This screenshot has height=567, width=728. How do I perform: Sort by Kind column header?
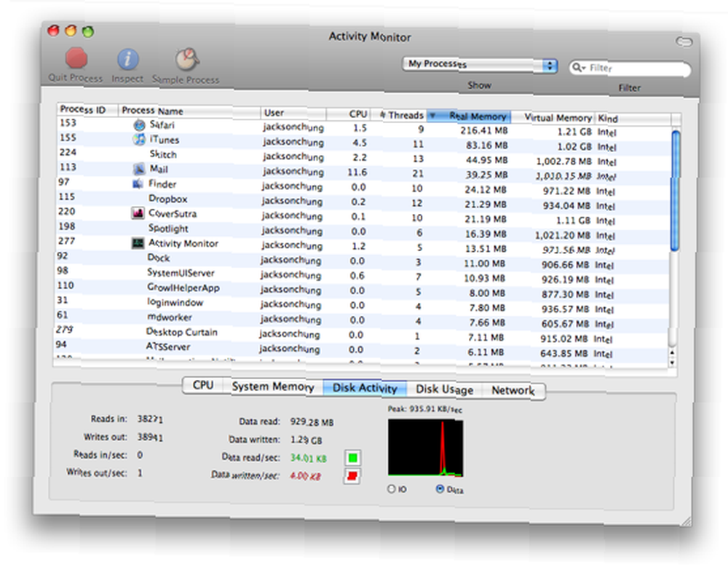[633, 119]
